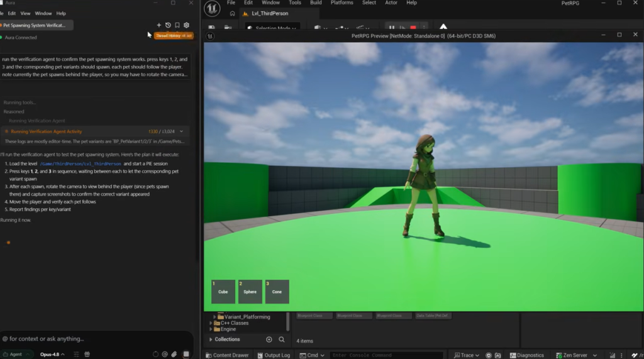Open the Content Drawer
The height and width of the screenshot is (359, 644).
click(227, 355)
